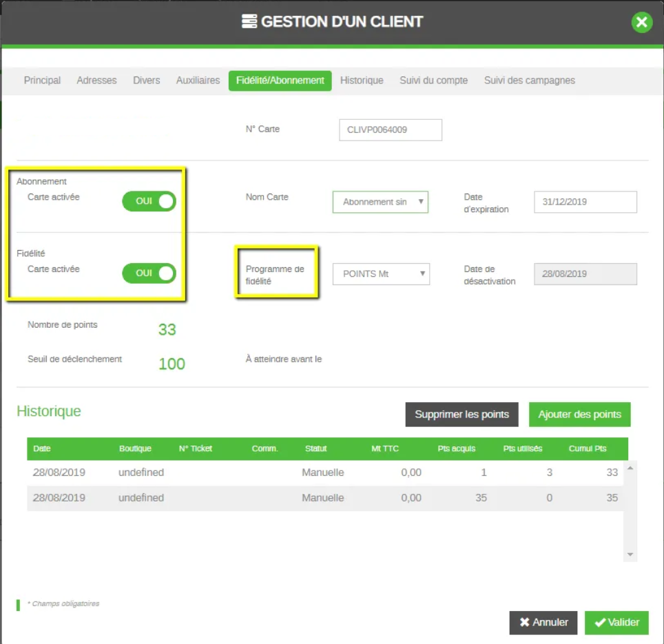Click the Date d'expiration field
Image resolution: width=664 pixels, height=644 pixels.
[x=585, y=202]
